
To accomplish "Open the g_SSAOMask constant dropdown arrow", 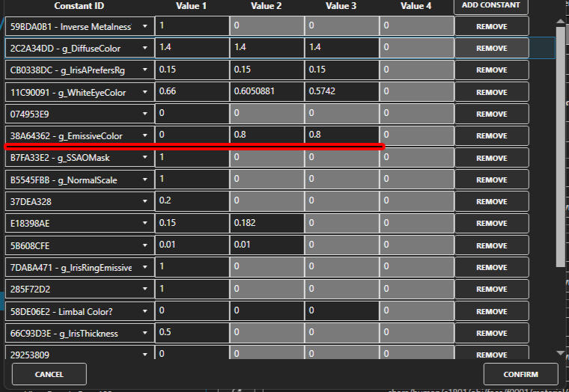I will coord(145,158).
